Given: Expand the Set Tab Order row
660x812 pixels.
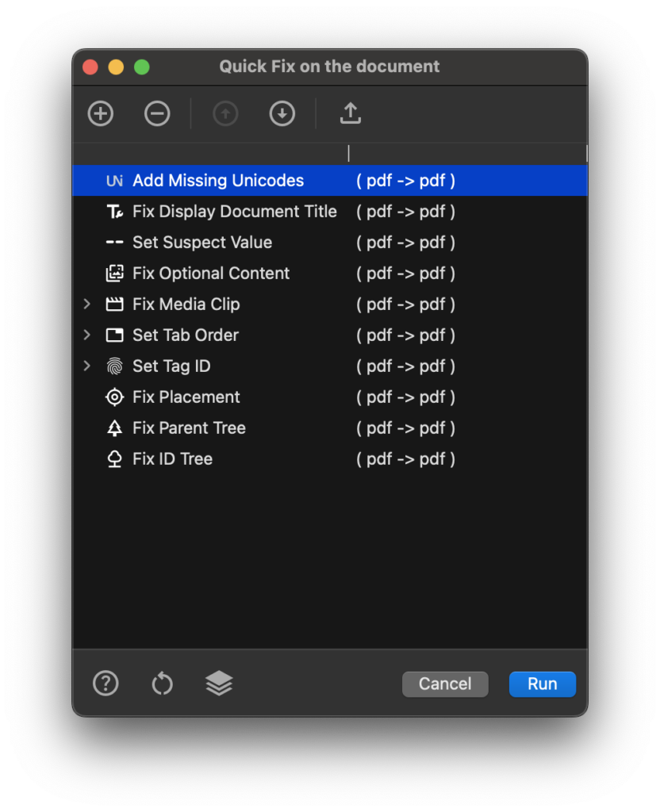Looking at the screenshot, I should 87,335.
